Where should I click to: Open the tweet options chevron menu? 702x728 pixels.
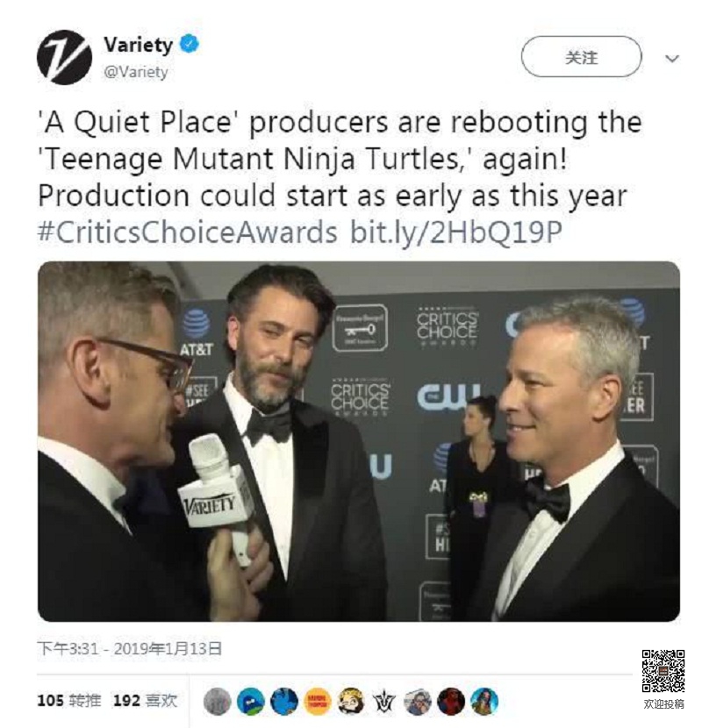coord(672,59)
